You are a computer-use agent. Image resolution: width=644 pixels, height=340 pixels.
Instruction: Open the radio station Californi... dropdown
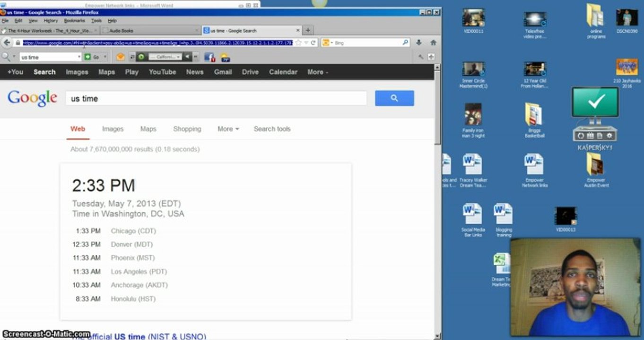click(x=165, y=57)
